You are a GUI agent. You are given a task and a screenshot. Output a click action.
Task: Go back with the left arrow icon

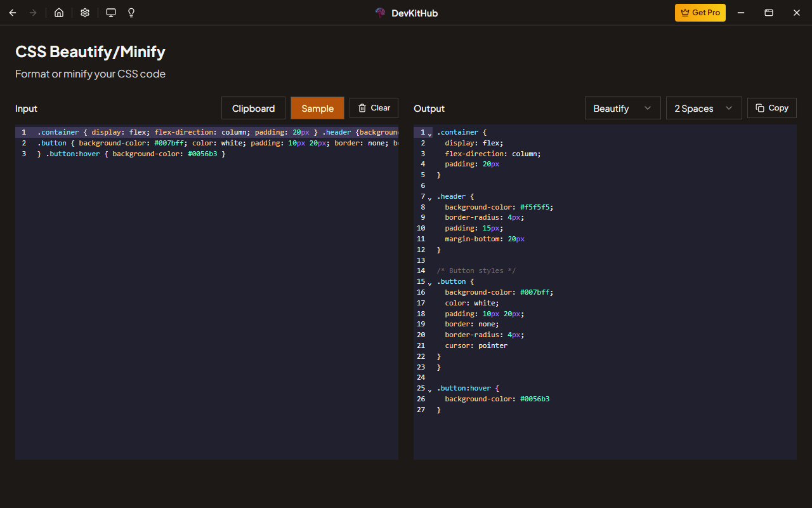13,13
